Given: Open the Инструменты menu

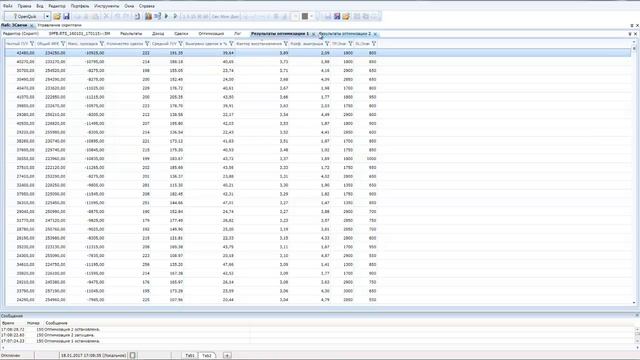Looking at the screenshot, I should click(107, 6).
